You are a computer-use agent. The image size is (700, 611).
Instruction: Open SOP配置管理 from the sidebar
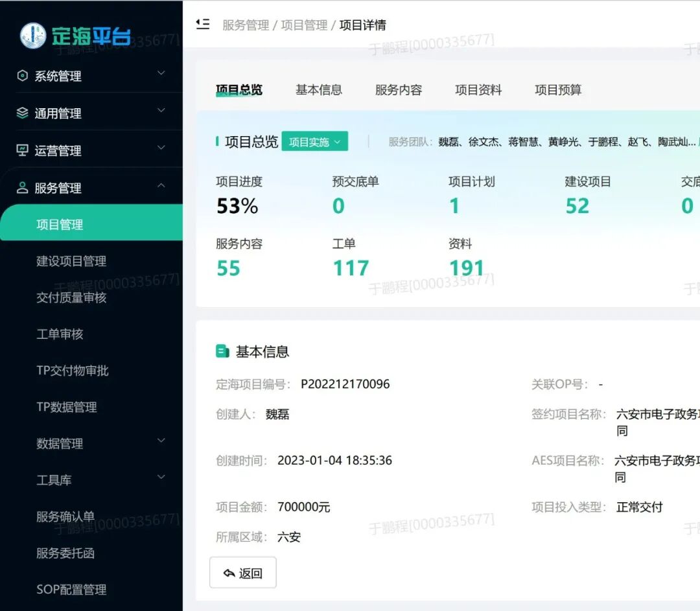(x=71, y=589)
